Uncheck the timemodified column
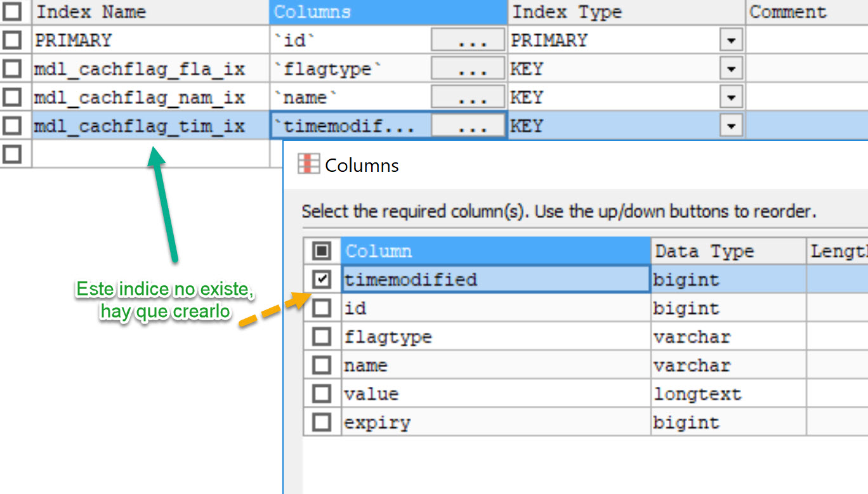The width and height of the screenshot is (868, 494). pyautogui.click(x=322, y=279)
